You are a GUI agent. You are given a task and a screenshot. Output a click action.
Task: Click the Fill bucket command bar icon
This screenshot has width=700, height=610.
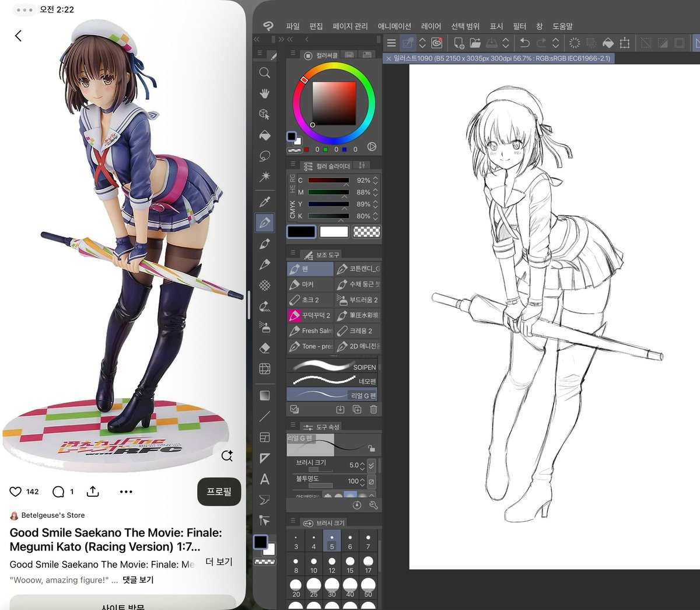608,43
